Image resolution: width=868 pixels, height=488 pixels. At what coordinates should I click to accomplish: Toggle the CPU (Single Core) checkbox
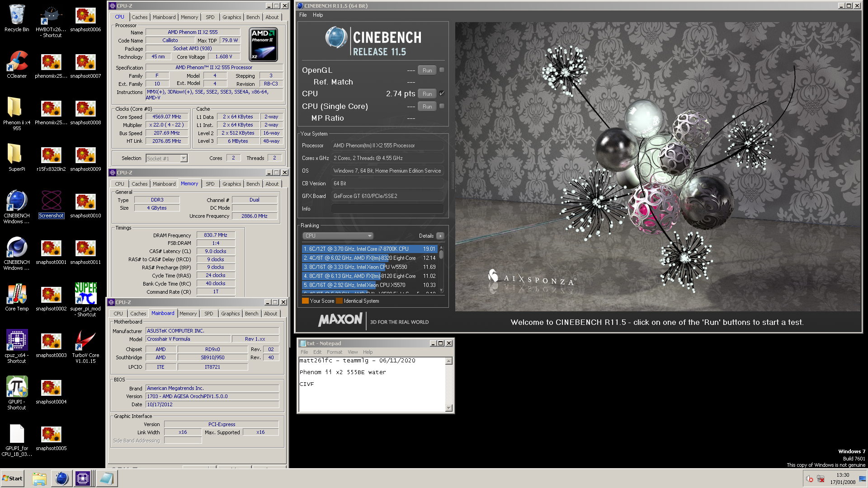[x=442, y=106]
